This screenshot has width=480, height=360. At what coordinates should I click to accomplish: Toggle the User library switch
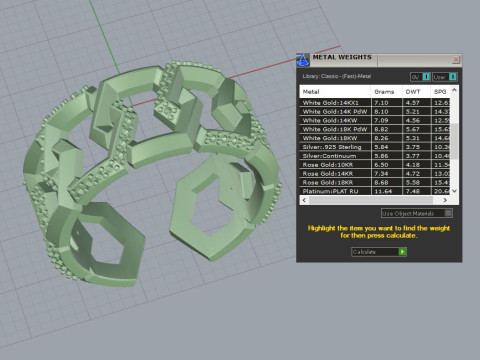(x=445, y=77)
